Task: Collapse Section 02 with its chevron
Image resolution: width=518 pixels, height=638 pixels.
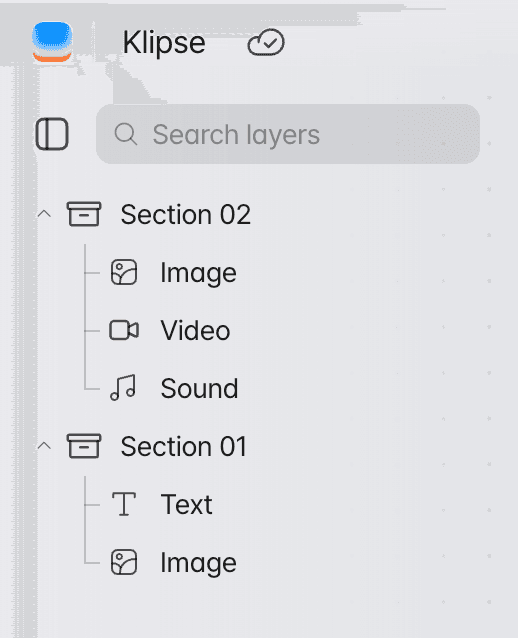Action: pos(44,214)
